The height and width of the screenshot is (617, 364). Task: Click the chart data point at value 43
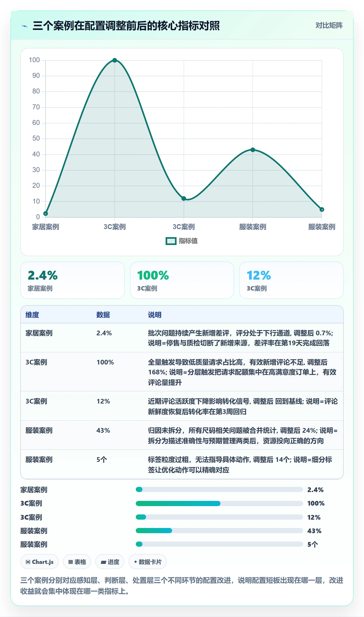click(253, 150)
